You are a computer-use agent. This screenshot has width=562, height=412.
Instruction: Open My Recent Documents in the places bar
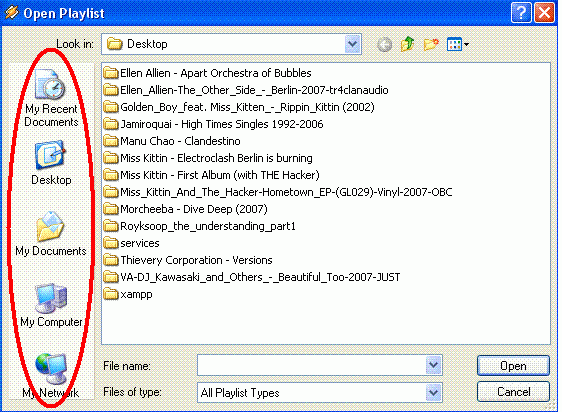click(x=51, y=98)
